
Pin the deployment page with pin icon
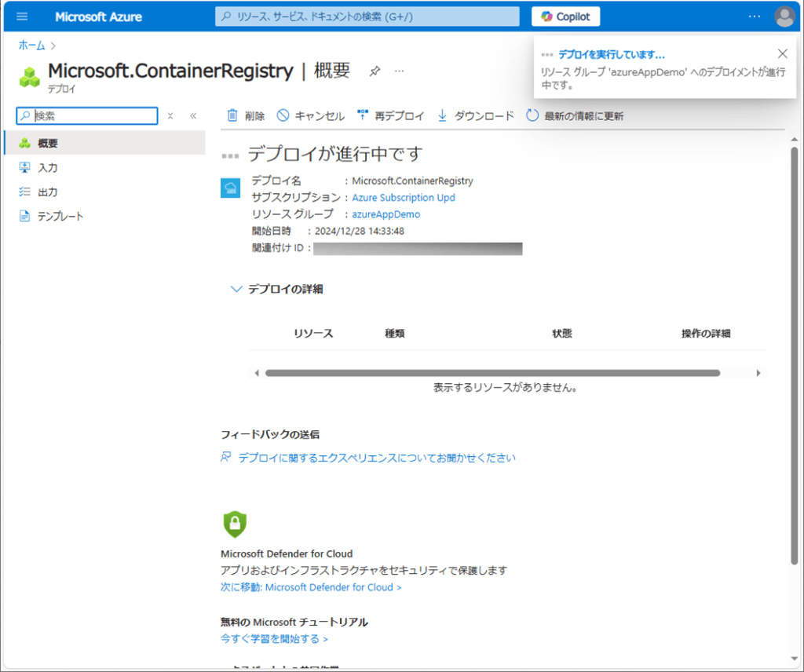pyautogui.click(x=375, y=71)
